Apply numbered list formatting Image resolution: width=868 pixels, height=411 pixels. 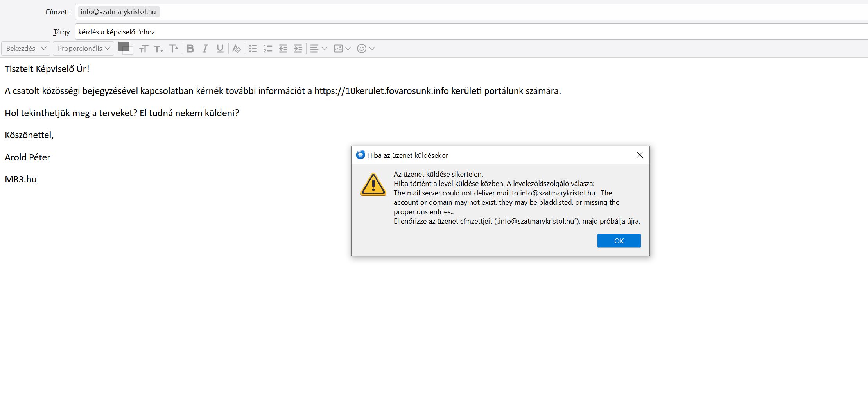[x=268, y=49]
